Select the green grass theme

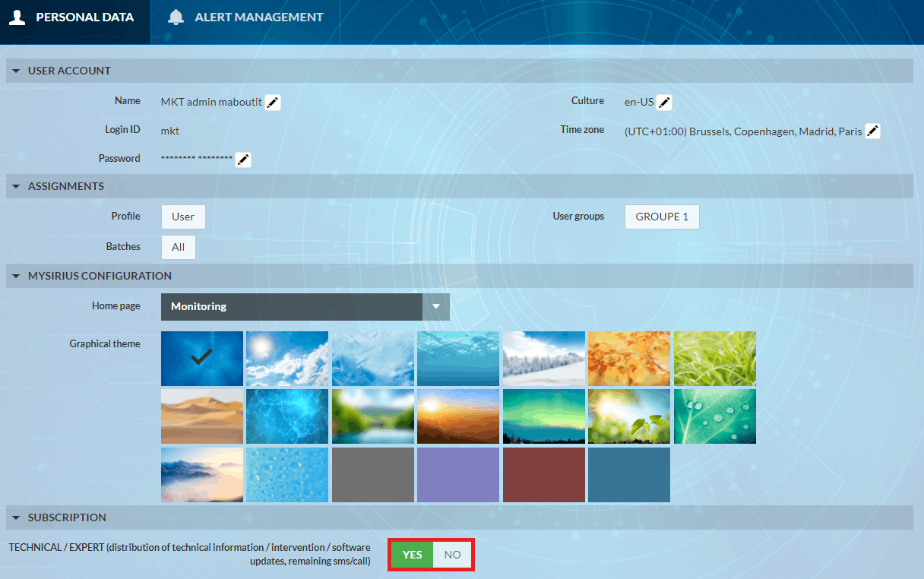[715, 359]
